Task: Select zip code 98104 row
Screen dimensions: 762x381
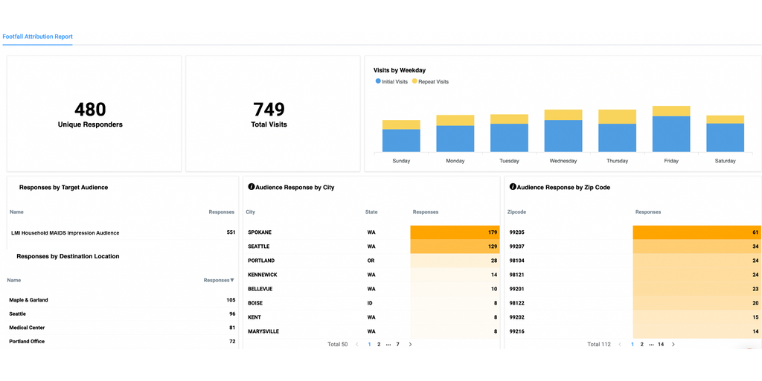Action: coord(633,260)
